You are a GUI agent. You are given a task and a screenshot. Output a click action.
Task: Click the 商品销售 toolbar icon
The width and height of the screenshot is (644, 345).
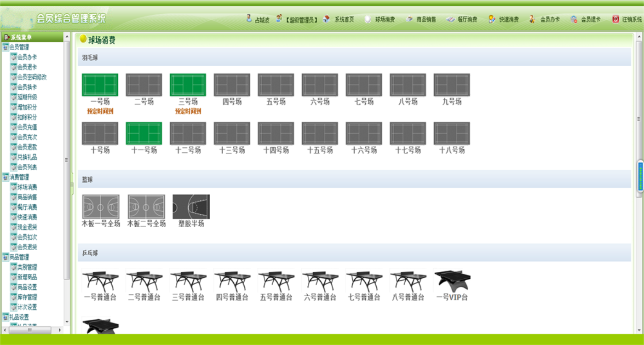pyautogui.click(x=409, y=19)
